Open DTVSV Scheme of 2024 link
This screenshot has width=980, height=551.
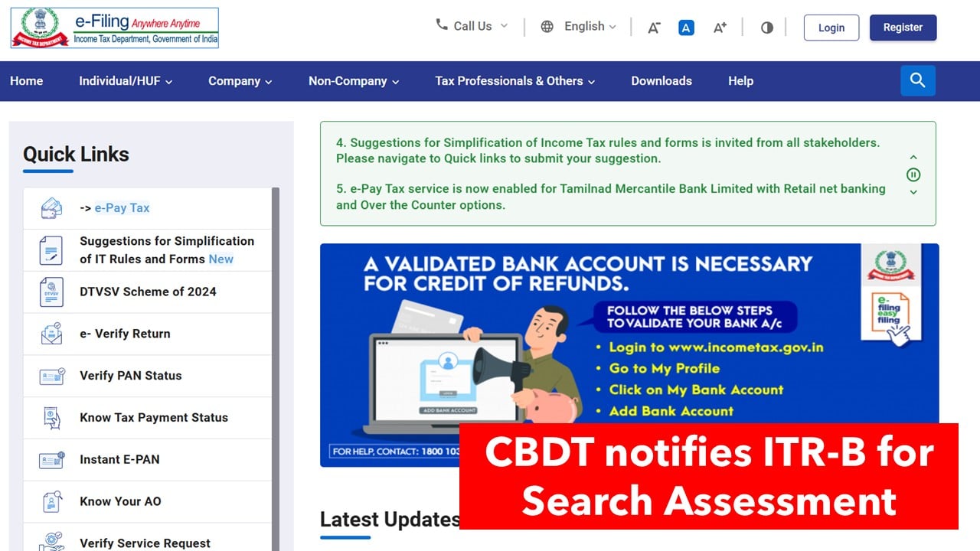[148, 292]
